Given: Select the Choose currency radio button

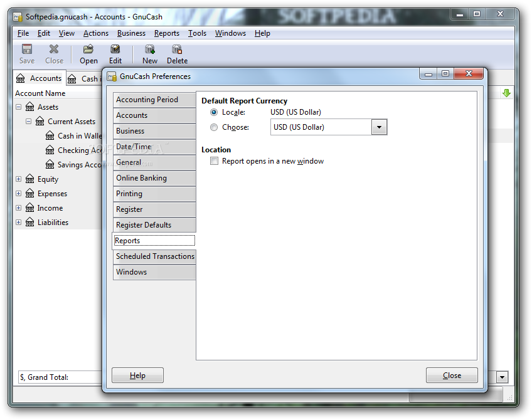Looking at the screenshot, I should 214,127.
